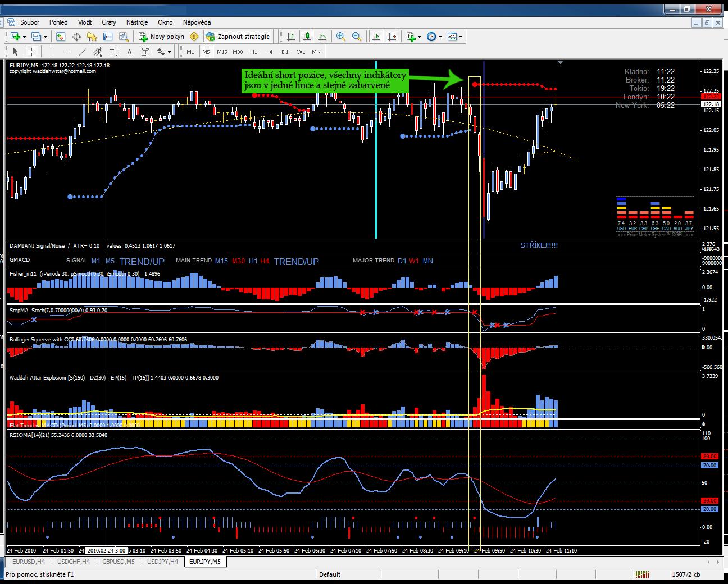This screenshot has height=584, width=728.
Task: Open the Periods clock icon
Action: (x=431, y=36)
